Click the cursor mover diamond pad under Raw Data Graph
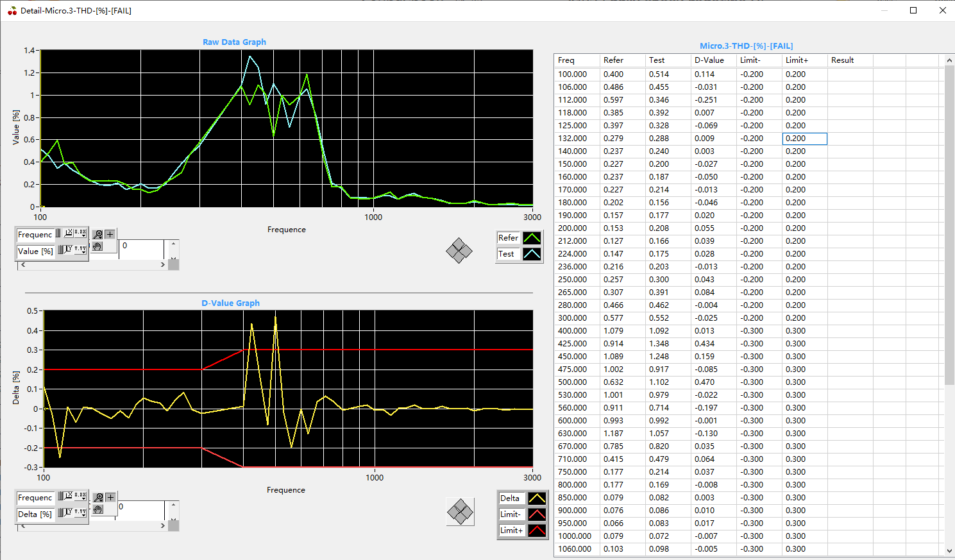This screenshot has width=955, height=560. pyautogui.click(x=459, y=250)
